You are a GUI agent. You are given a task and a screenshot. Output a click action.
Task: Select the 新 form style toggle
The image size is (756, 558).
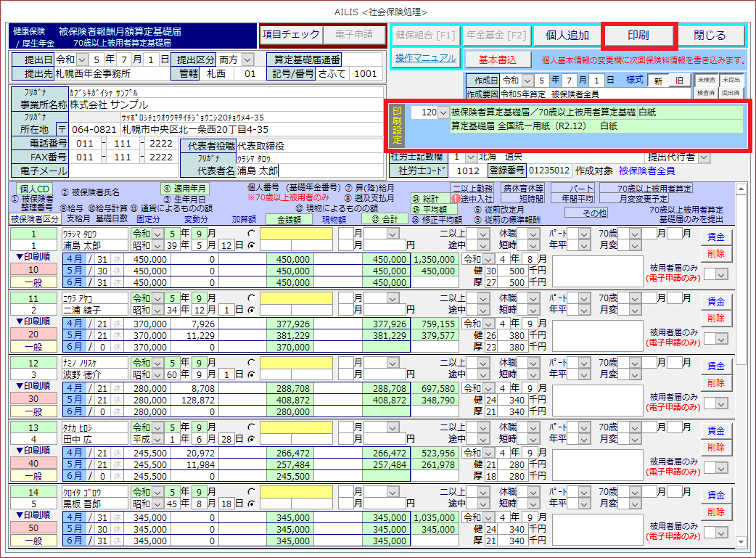pos(657,81)
